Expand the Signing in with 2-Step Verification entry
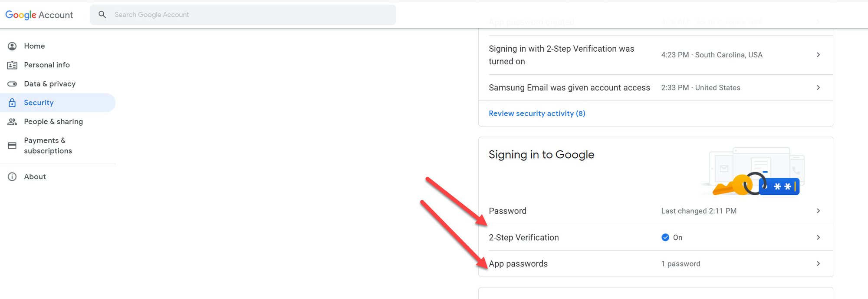The height and width of the screenshot is (299, 868). (x=818, y=55)
